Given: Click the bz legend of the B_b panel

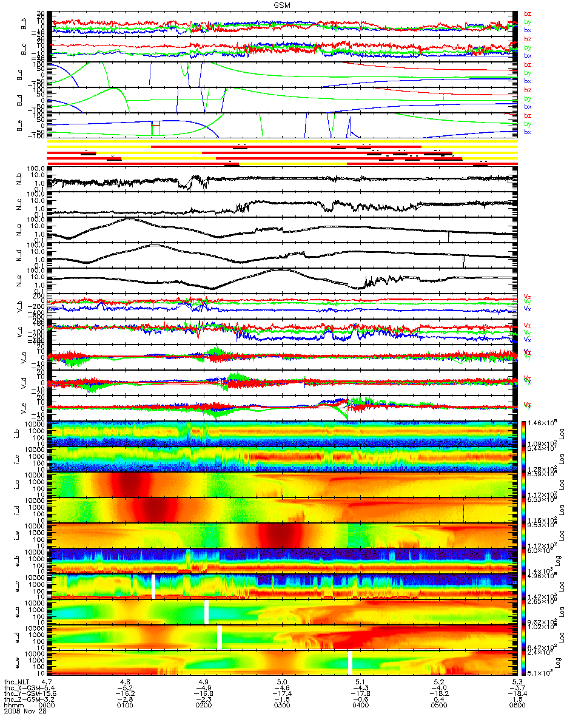Looking at the screenshot, I should pos(528,14).
